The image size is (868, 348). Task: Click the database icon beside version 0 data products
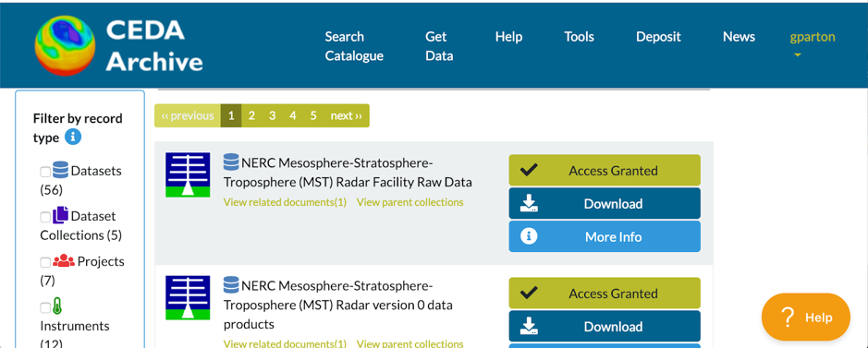coord(231,285)
